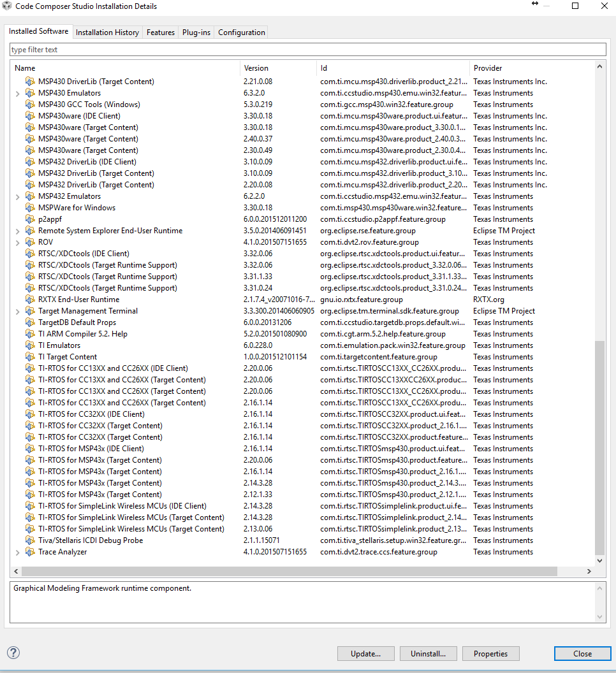Click the TI-RTOS for CC32XX (IDE Client) icon
This screenshot has height=673, width=616.
coord(30,414)
